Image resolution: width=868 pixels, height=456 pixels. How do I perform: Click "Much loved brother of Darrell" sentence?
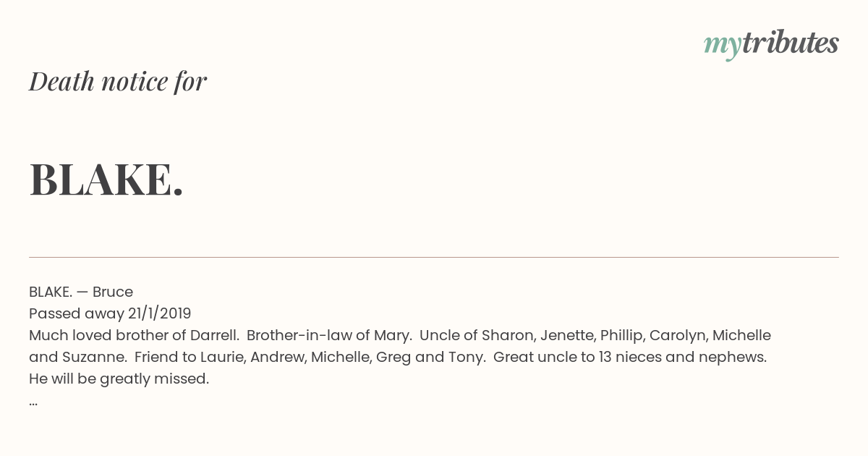(x=134, y=335)
